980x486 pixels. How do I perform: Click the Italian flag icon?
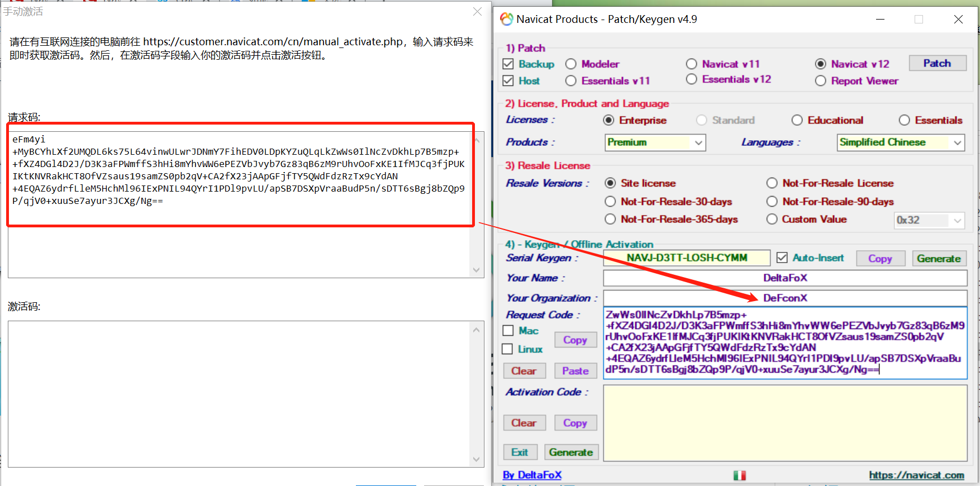pos(740,475)
